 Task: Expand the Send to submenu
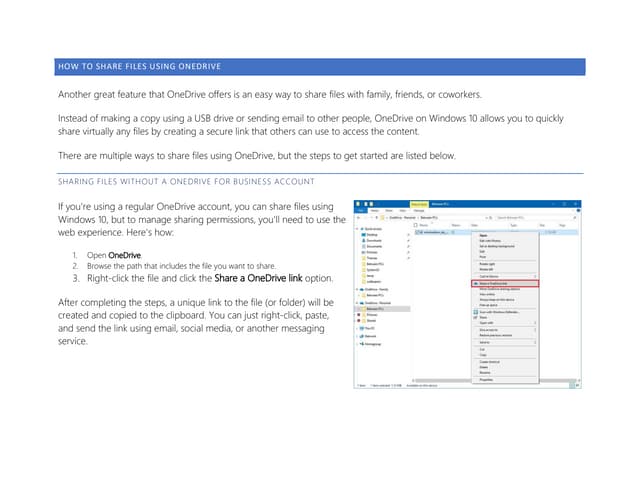pos(535,341)
